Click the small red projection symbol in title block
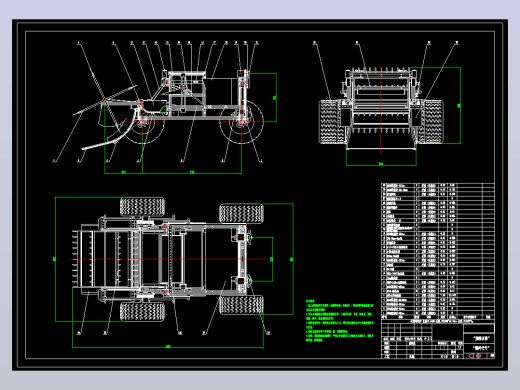520x390 pixels. 475,356
